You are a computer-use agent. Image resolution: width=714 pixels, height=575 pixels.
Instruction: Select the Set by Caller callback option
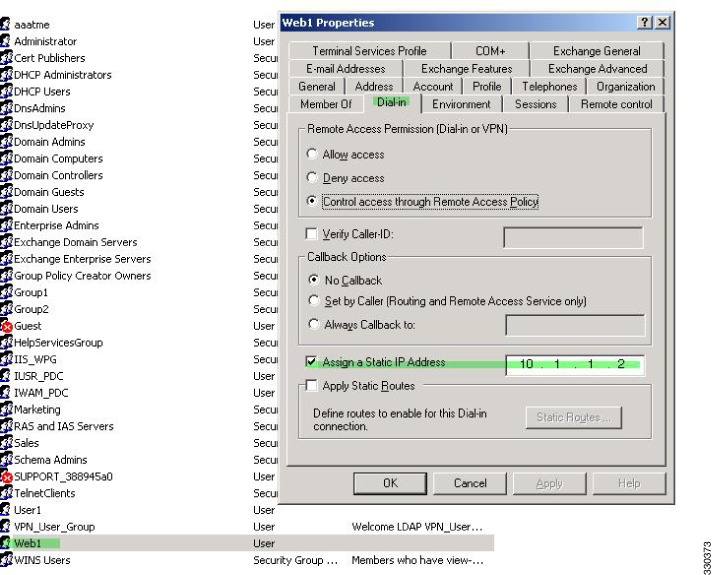(313, 300)
